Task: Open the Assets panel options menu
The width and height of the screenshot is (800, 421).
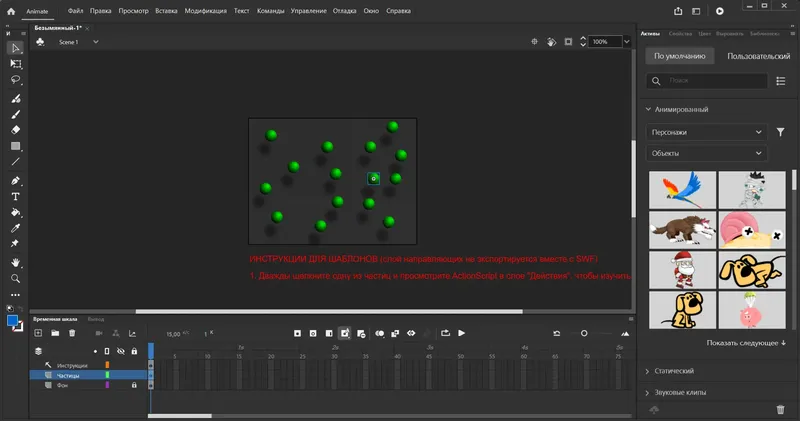Action: [x=793, y=34]
